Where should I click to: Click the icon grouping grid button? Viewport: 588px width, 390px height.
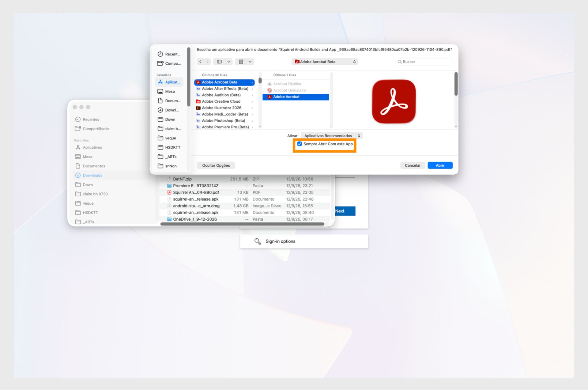click(x=241, y=62)
